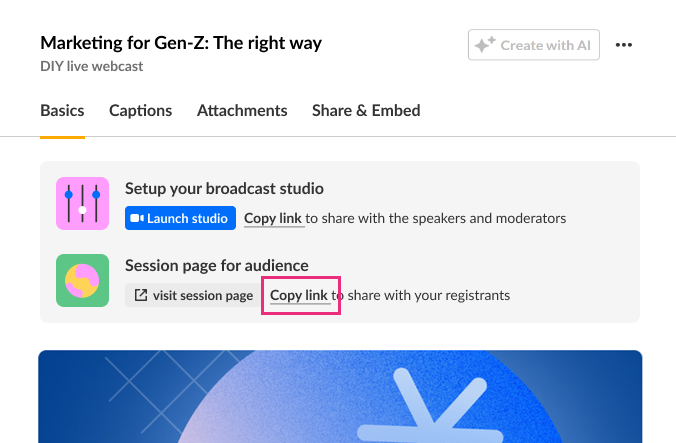Click the broadcast studio mixer sliders icon
This screenshot has width=676, height=443.
tap(82, 203)
